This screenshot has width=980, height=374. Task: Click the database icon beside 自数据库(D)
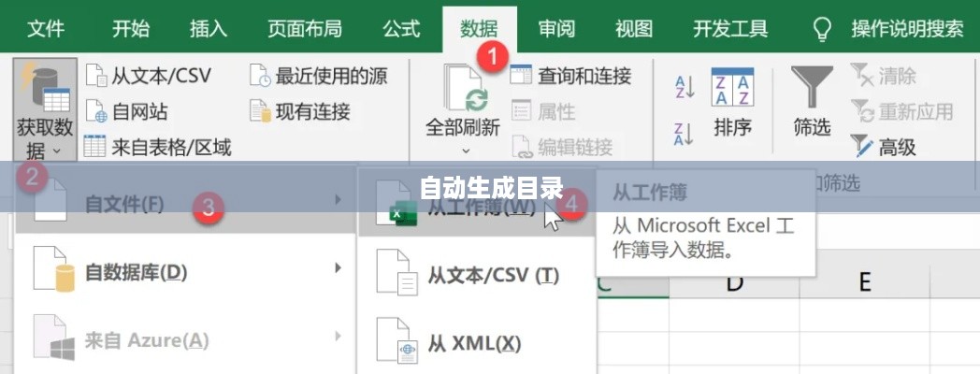[54, 268]
